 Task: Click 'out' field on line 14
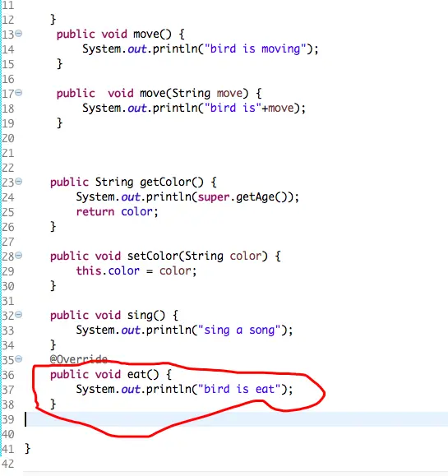[137, 49]
